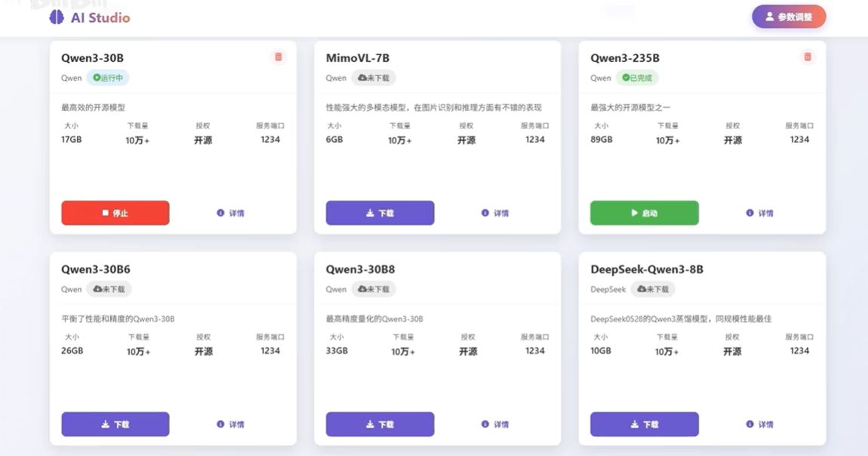
Task: Download the MimoVL-7B model
Action: [x=380, y=213]
